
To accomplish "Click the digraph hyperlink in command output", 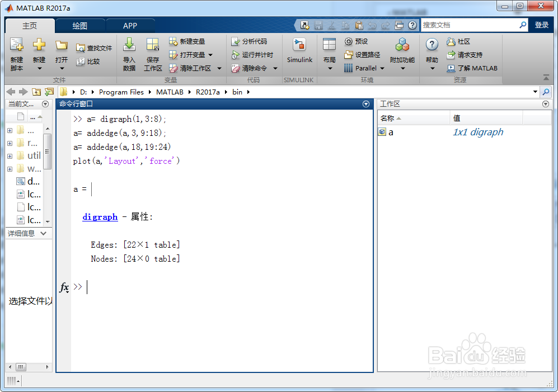I will 100,217.
